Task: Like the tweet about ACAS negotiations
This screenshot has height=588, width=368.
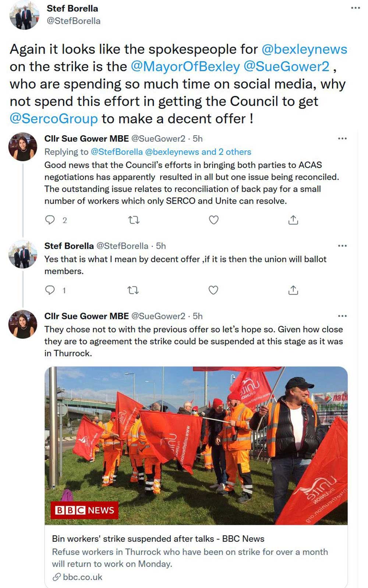Action: [x=214, y=220]
